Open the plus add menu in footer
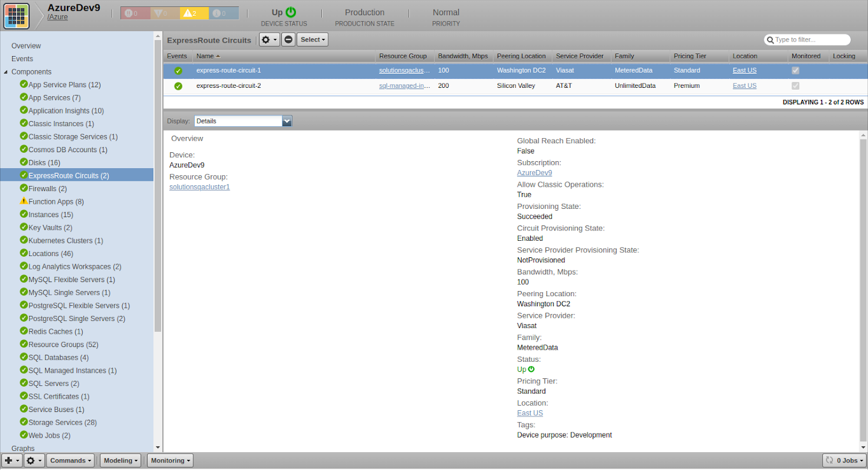Viewport: 868px width, 470px height. click(11, 460)
